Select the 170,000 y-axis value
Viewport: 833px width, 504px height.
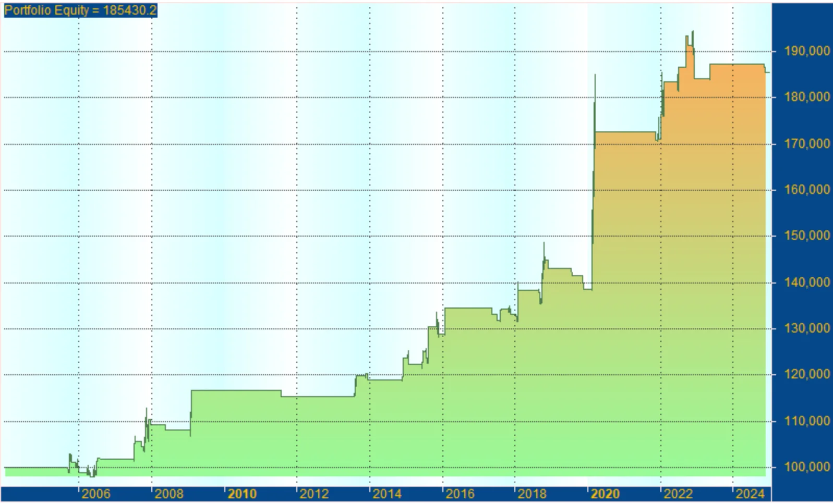pos(807,144)
